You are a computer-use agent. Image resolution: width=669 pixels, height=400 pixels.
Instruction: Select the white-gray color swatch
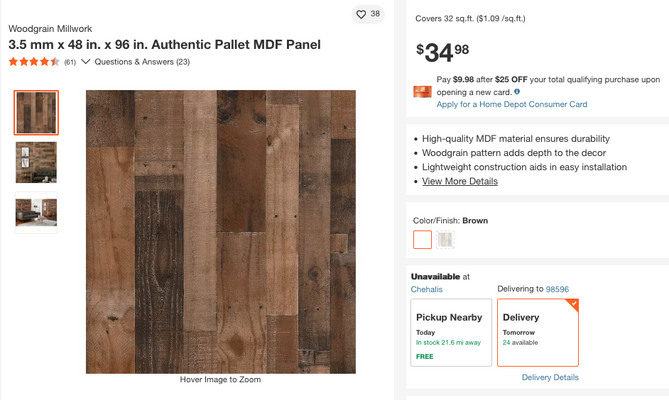[x=445, y=239]
